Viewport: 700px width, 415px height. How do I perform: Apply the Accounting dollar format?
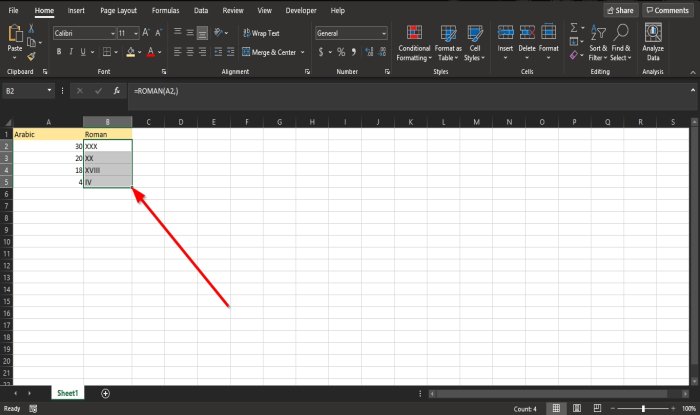coord(321,52)
